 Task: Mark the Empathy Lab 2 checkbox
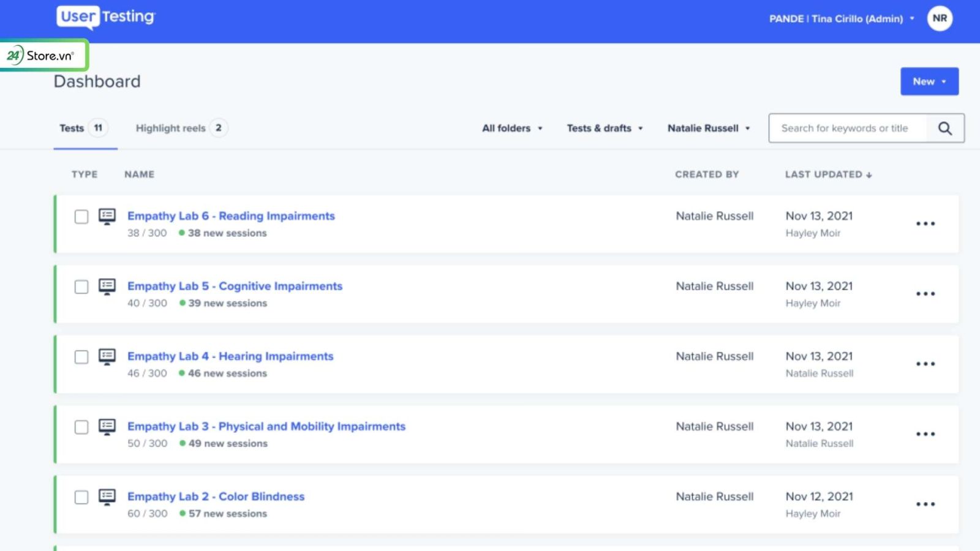coord(81,497)
